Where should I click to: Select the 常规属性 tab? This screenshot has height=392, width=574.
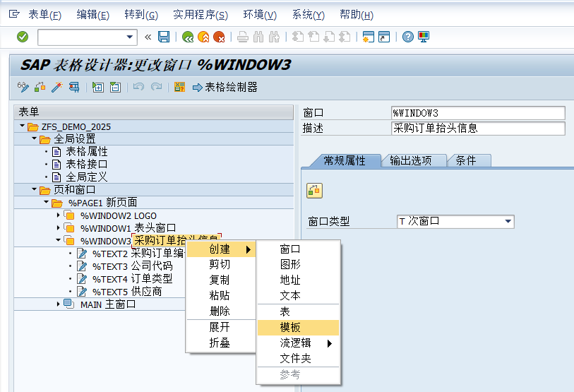(345, 160)
